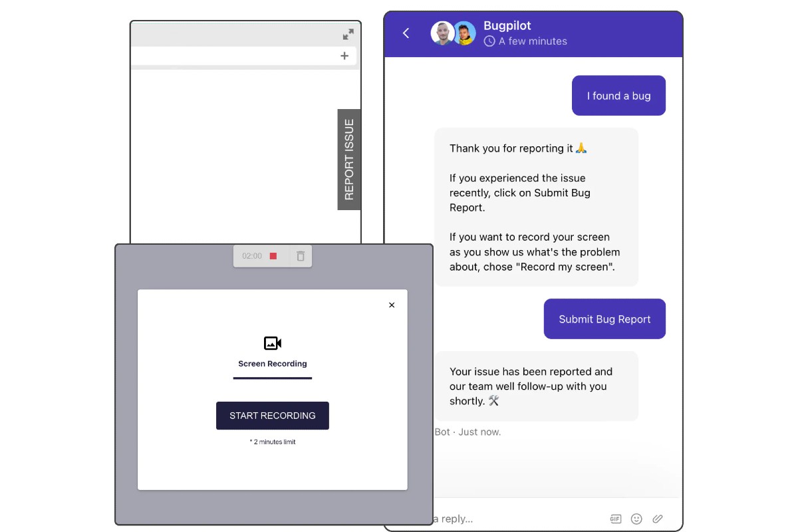Discard the recording with the trash icon

click(300, 255)
